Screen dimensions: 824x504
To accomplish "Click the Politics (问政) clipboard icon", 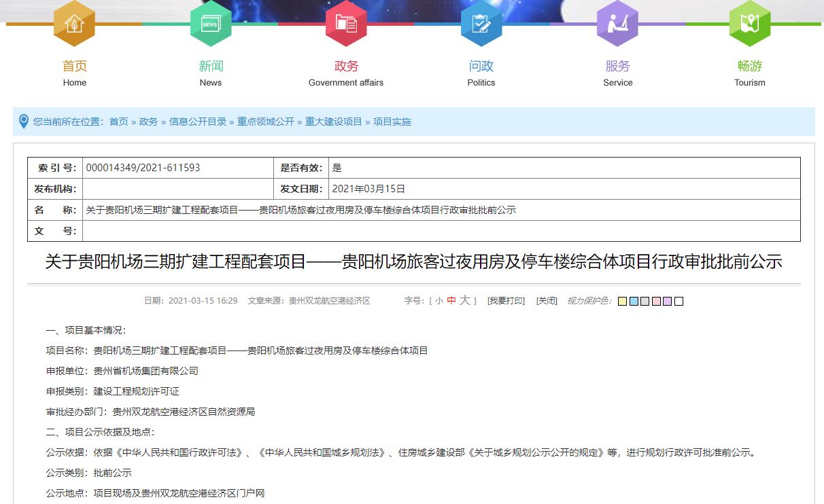I will click(481, 22).
